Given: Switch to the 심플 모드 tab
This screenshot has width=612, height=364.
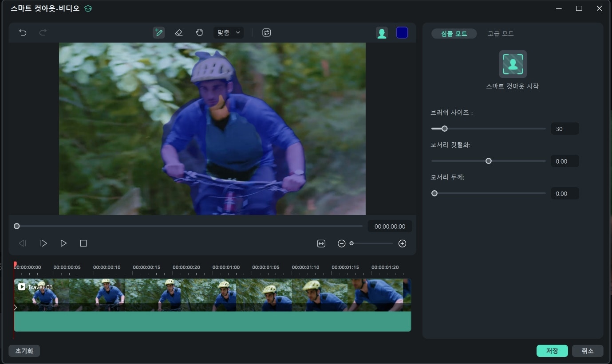Looking at the screenshot, I should pyautogui.click(x=454, y=34).
